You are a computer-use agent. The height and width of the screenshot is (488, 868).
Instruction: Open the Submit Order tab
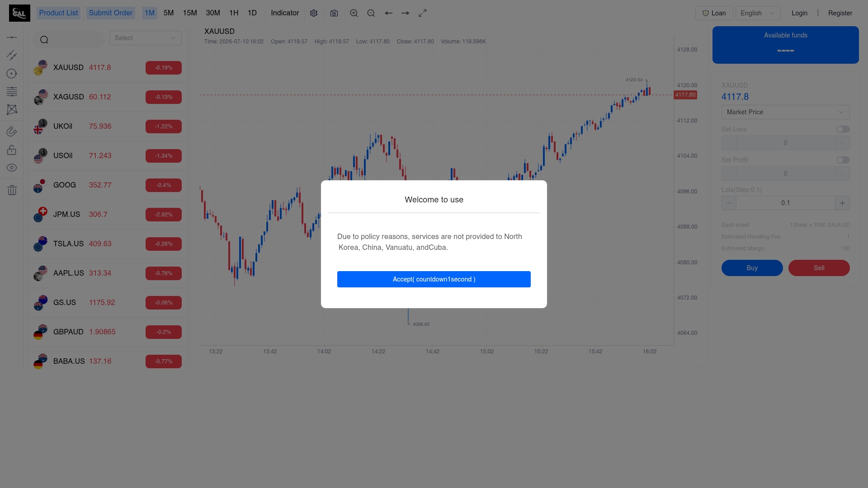pyautogui.click(x=111, y=13)
